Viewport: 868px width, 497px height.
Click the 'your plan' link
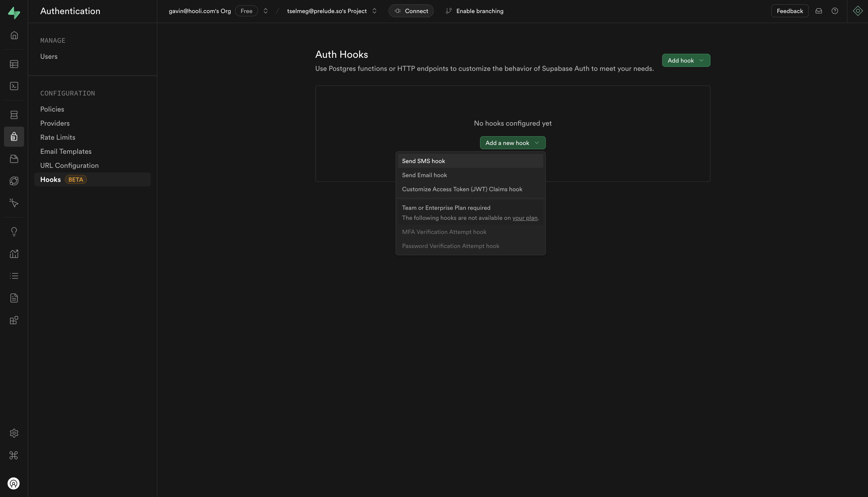pyautogui.click(x=525, y=218)
